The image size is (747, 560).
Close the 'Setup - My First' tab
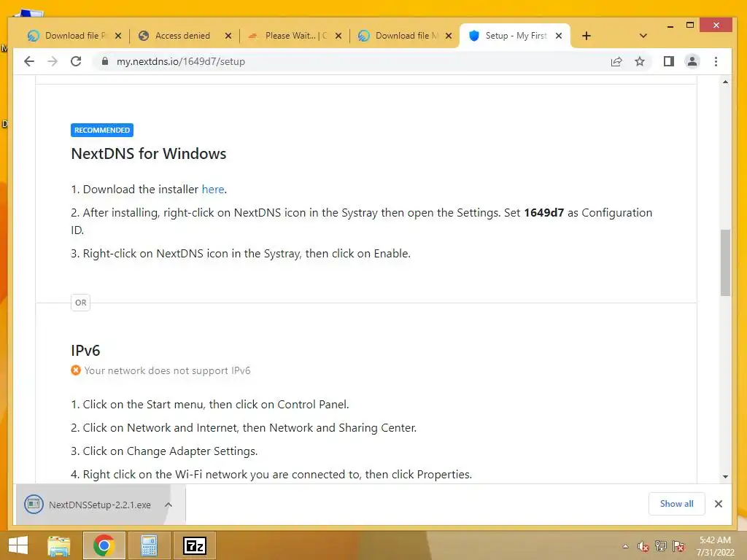pyautogui.click(x=559, y=36)
